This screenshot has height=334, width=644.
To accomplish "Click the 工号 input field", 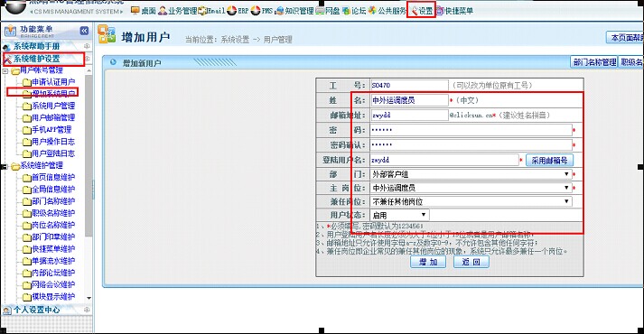I will point(409,86).
